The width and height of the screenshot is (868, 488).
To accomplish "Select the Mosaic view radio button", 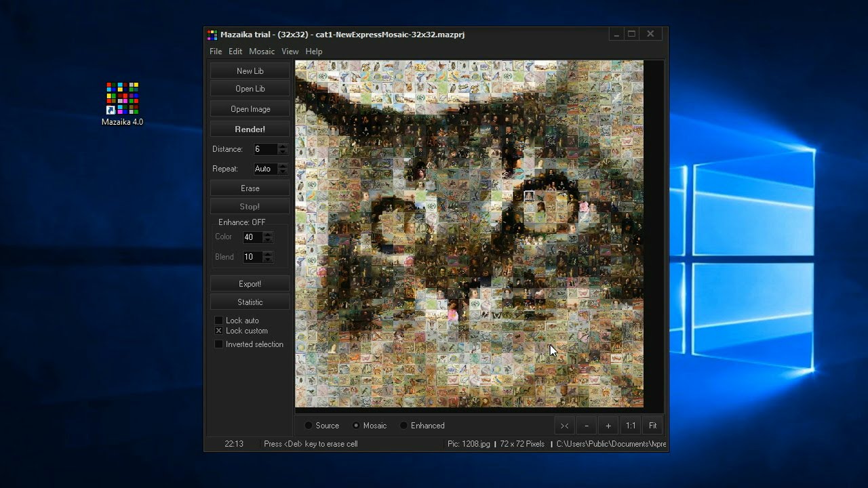I will pos(356,426).
